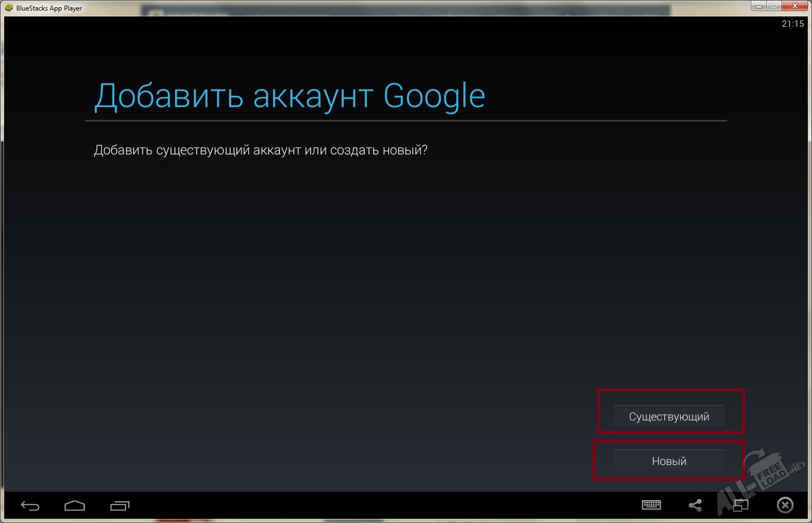Close the BlueStacks App Player window

(x=796, y=6)
